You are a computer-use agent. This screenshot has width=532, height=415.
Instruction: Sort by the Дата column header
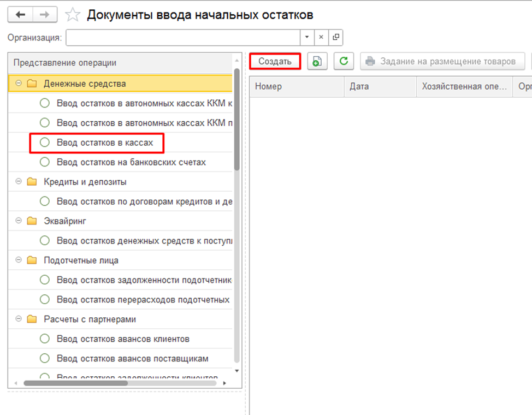pos(380,86)
